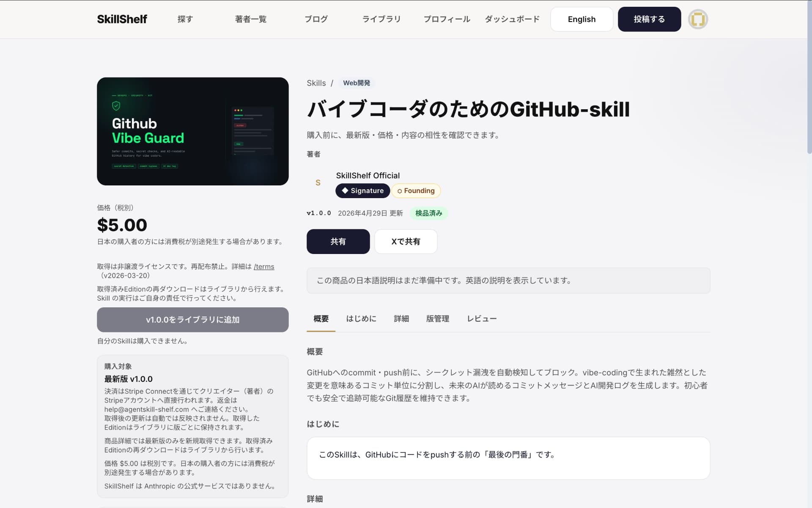
Task: Navigate to ライブラリ in the header
Action: pos(381,19)
